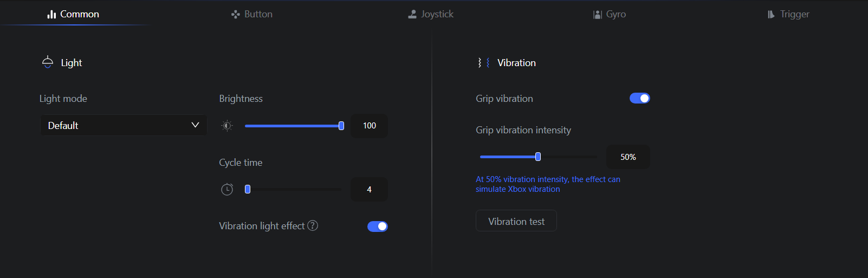This screenshot has height=278, width=868.
Task: Go to the Trigger tab
Action: point(788,14)
